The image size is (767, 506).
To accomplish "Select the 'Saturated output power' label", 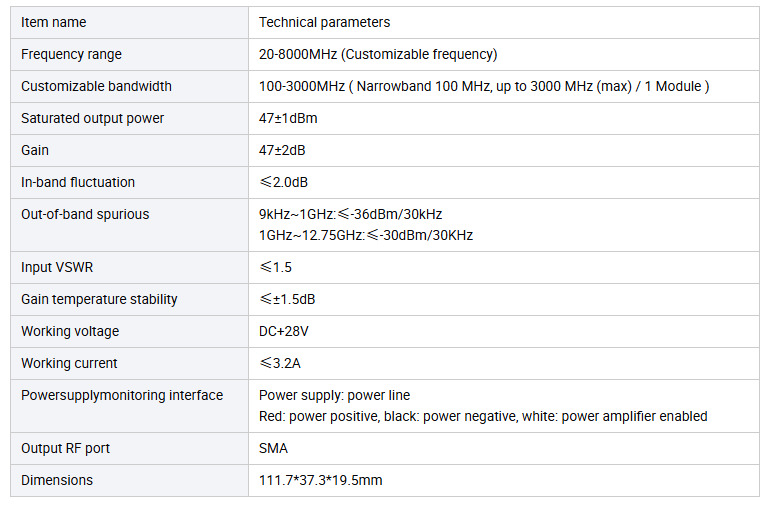I will (92, 118).
